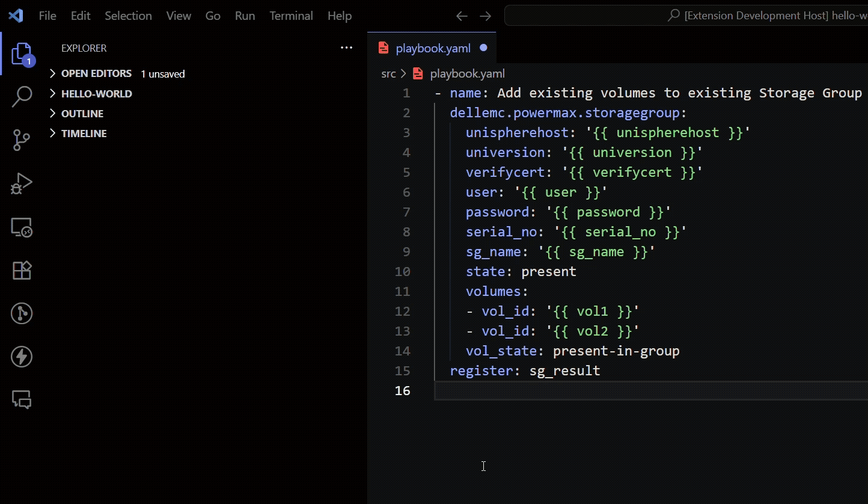Click src in the breadcrumb bar
Screen dimensions: 868x504
click(388, 73)
